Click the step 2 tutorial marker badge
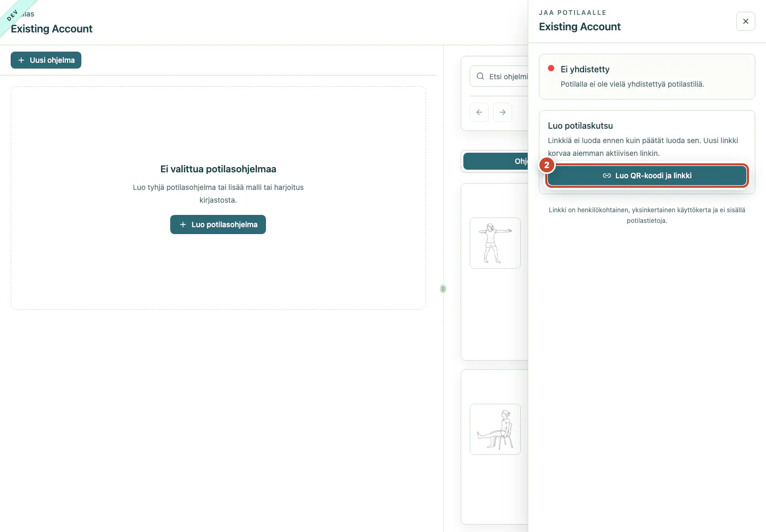Image resolution: width=766 pixels, height=532 pixels. [547, 165]
